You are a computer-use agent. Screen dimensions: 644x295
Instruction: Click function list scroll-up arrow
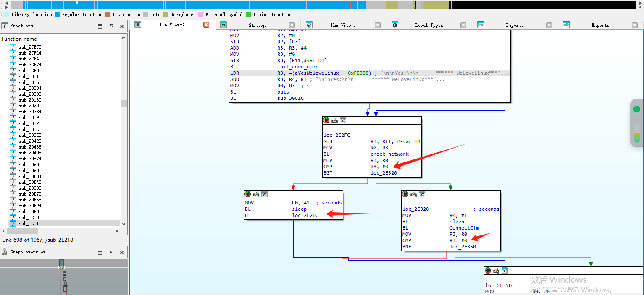(124, 37)
